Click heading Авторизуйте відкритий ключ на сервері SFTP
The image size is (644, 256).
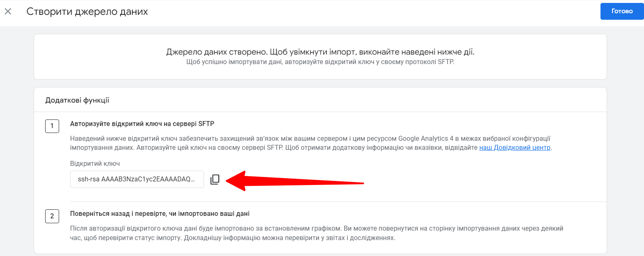tap(142, 124)
